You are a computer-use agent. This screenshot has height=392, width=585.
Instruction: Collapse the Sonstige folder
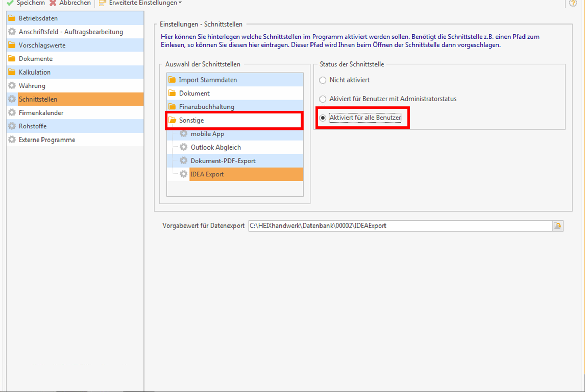(191, 121)
